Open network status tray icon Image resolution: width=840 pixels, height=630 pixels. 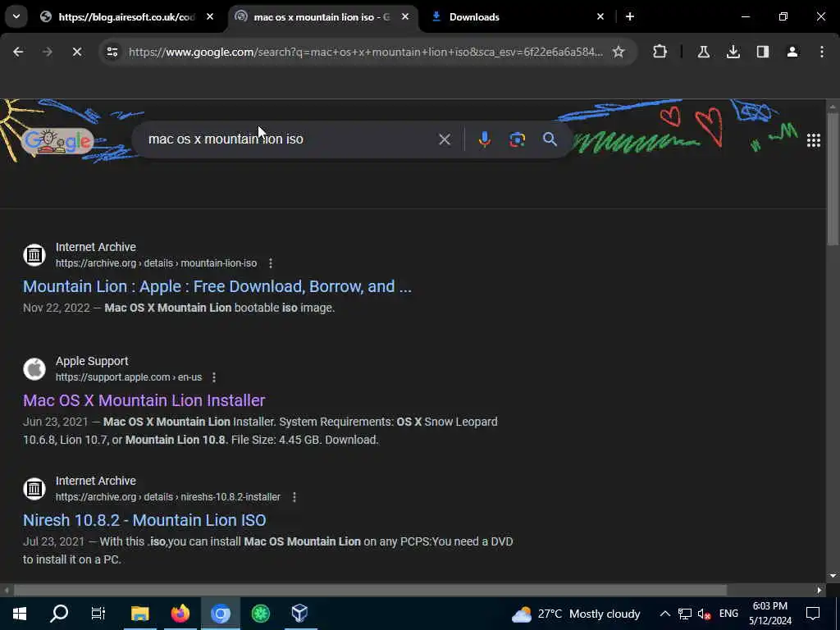(685, 614)
